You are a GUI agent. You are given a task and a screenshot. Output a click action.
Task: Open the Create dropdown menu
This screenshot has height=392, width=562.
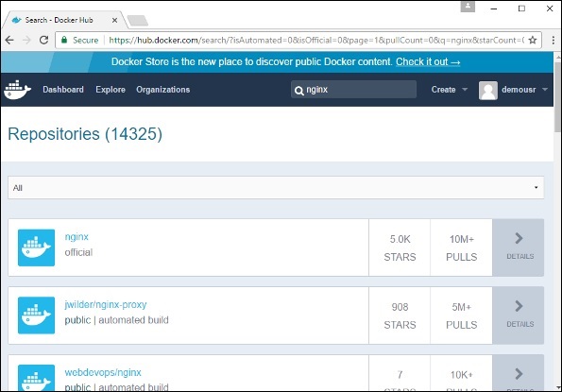pos(449,90)
